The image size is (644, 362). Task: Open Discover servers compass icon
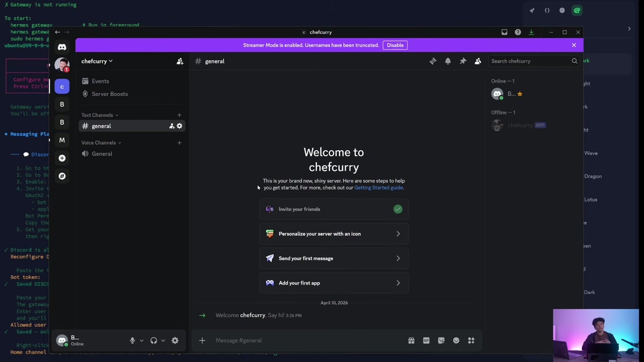click(62, 176)
